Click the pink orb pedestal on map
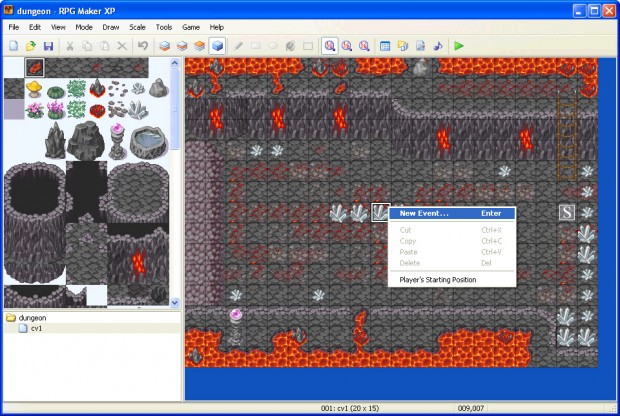Image resolution: width=620 pixels, height=416 pixels. (x=236, y=327)
